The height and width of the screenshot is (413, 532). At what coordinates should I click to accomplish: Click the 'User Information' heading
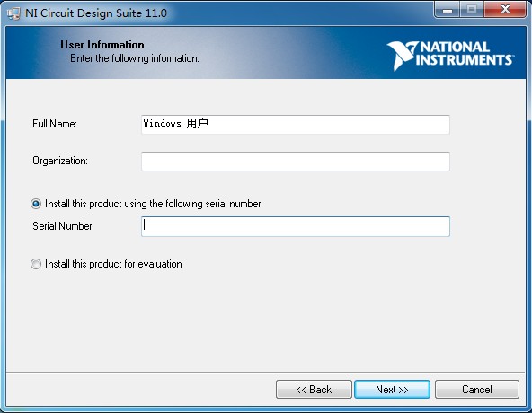[x=102, y=45]
